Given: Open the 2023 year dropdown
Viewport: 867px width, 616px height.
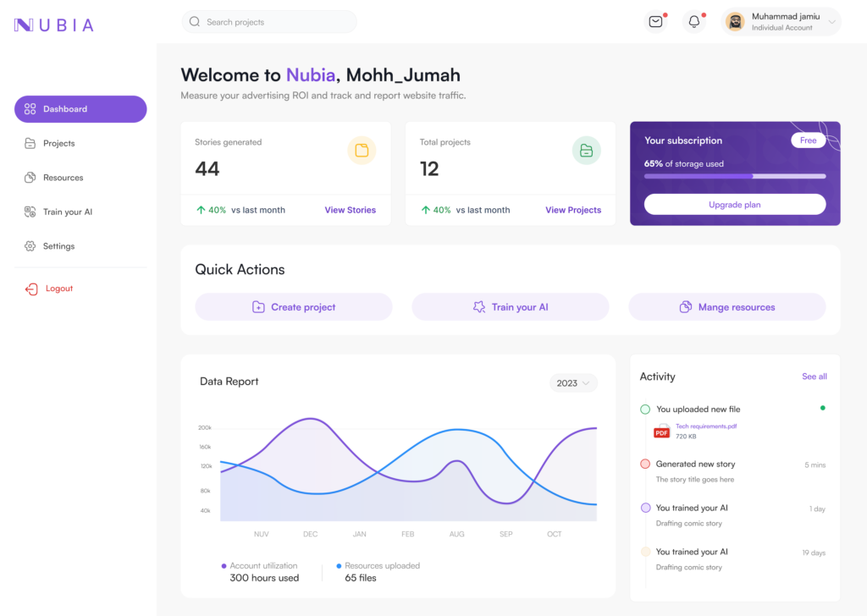Looking at the screenshot, I should [573, 382].
